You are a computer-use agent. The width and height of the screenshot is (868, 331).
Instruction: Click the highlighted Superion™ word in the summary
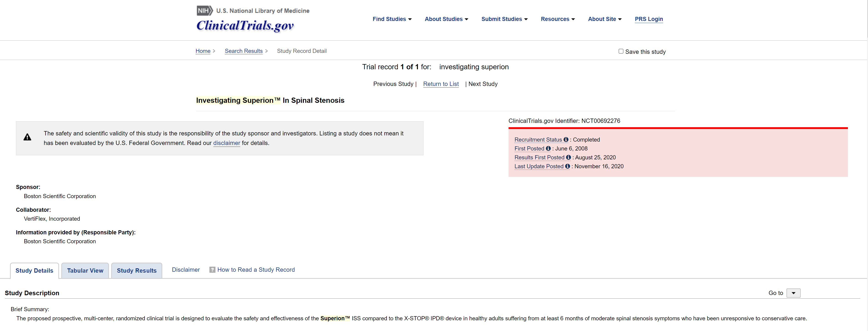click(x=335, y=318)
